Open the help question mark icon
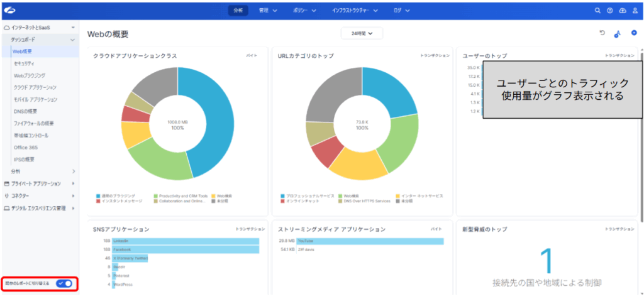This screenshot has width=644, height=304. coord(610,11)
